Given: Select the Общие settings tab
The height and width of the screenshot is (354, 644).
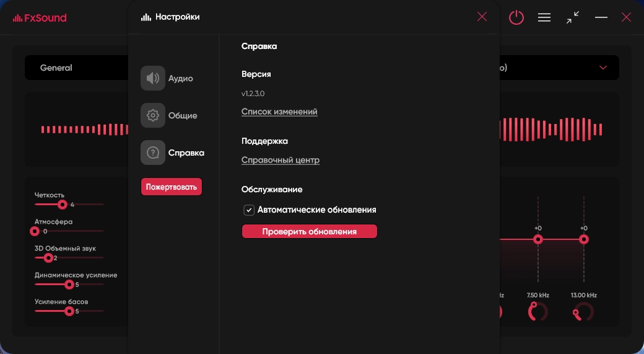Looking at the screenshot, I should coord(183,115).
